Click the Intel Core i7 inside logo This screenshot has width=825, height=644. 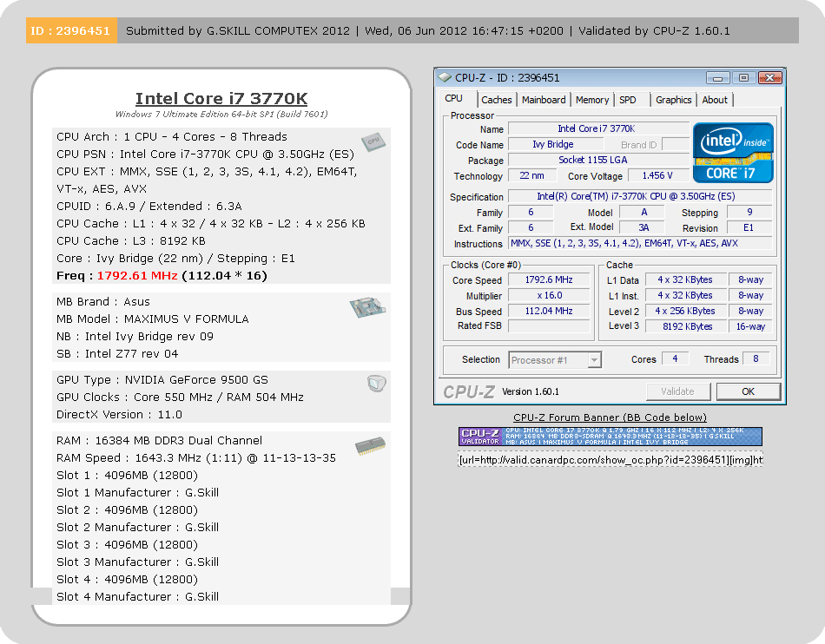point(733,153)
